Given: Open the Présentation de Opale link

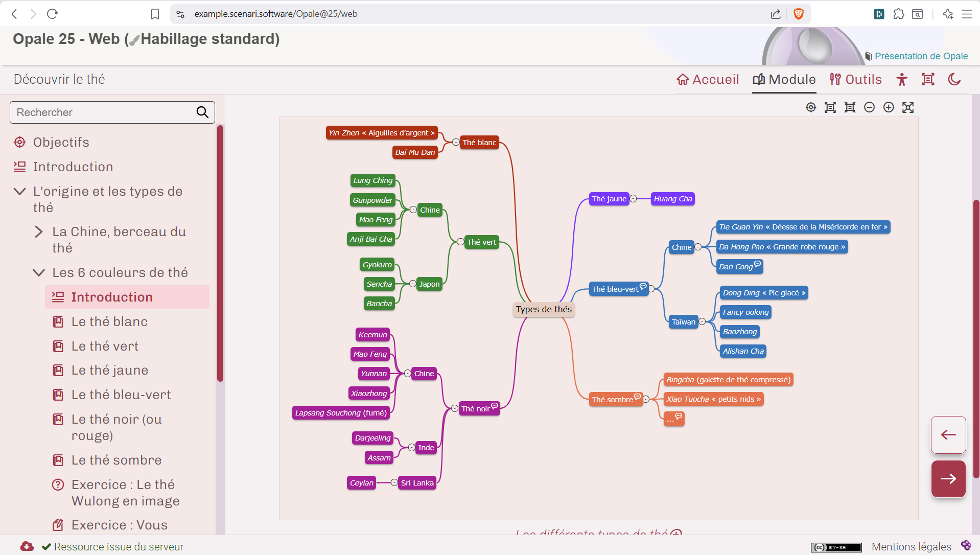Looking at the screenshot, I should point(921,56).
